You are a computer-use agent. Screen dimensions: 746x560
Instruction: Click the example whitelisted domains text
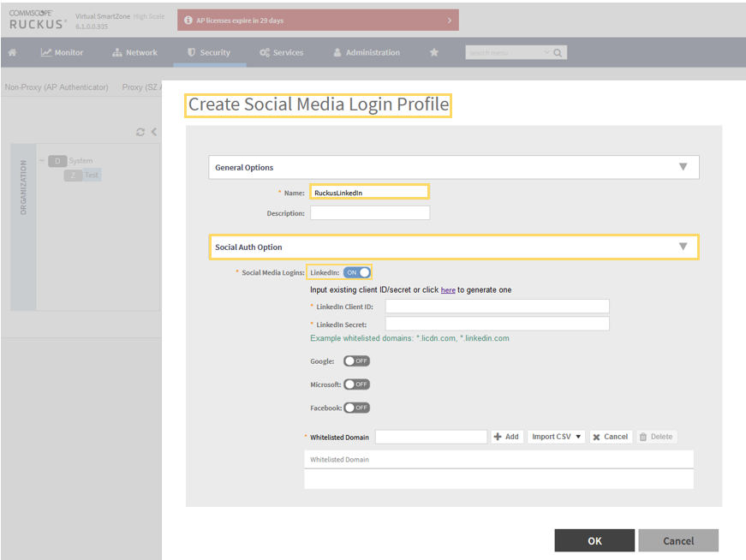pyautogui.click(x=409, y=338)
